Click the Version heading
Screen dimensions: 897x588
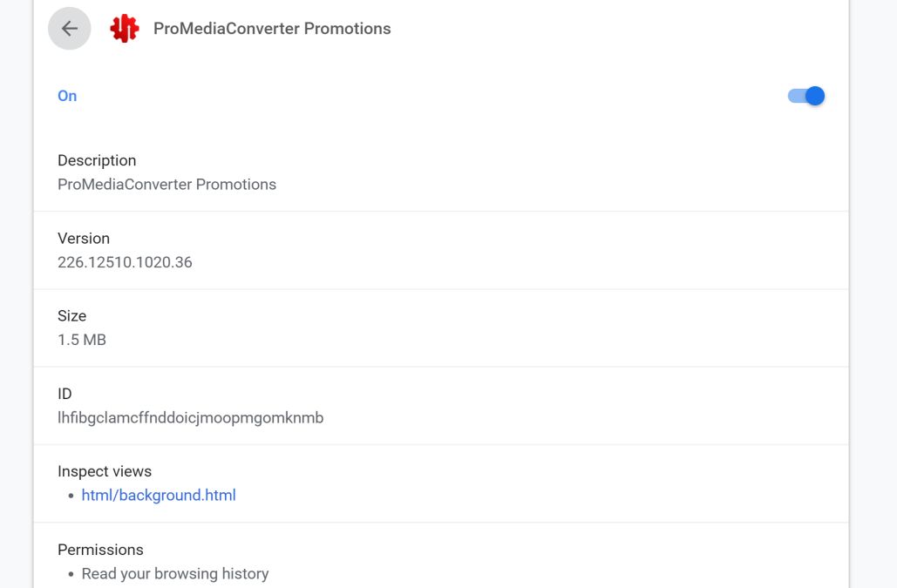coord(84,238)
